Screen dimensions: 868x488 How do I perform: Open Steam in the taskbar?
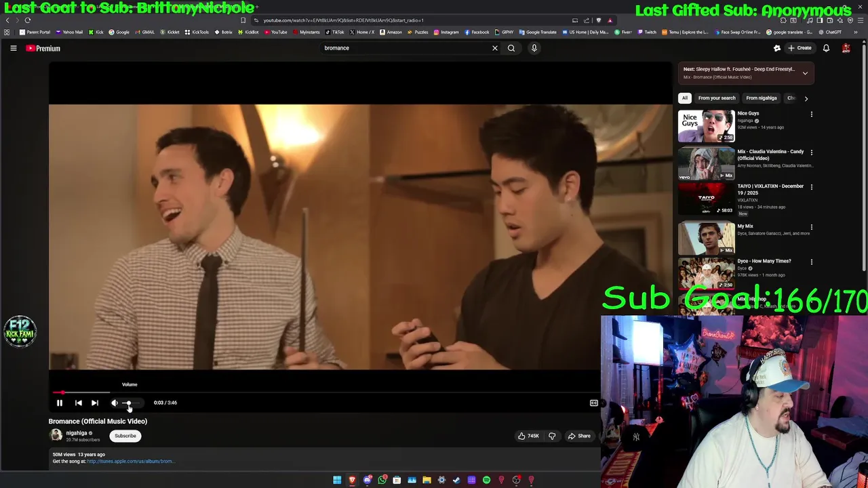(x=456, y=480)
